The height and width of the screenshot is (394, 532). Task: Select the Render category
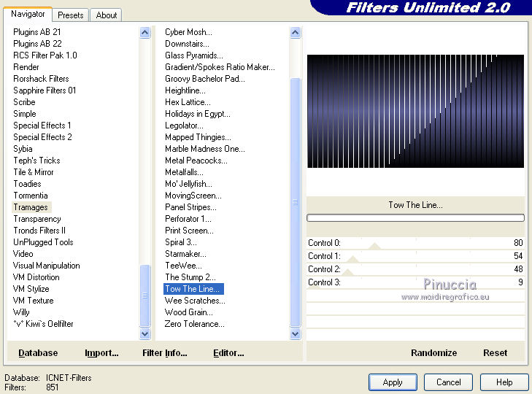click(26, 67)
